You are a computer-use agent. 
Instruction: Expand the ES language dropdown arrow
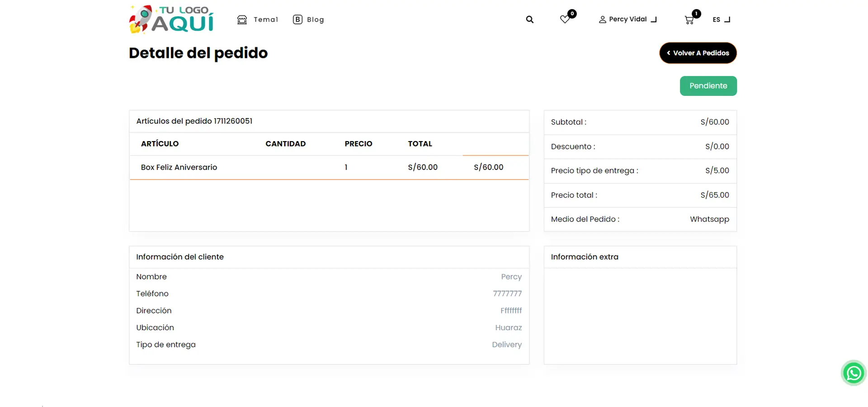pyautogui.click(x=727, y=19)
